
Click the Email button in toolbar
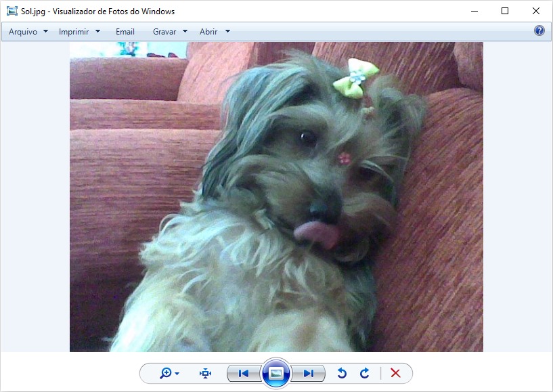125,31
